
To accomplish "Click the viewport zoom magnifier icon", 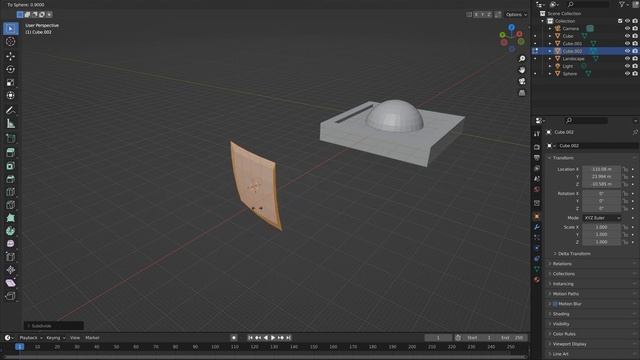I will pyautogui.click(x=522, y=59).
